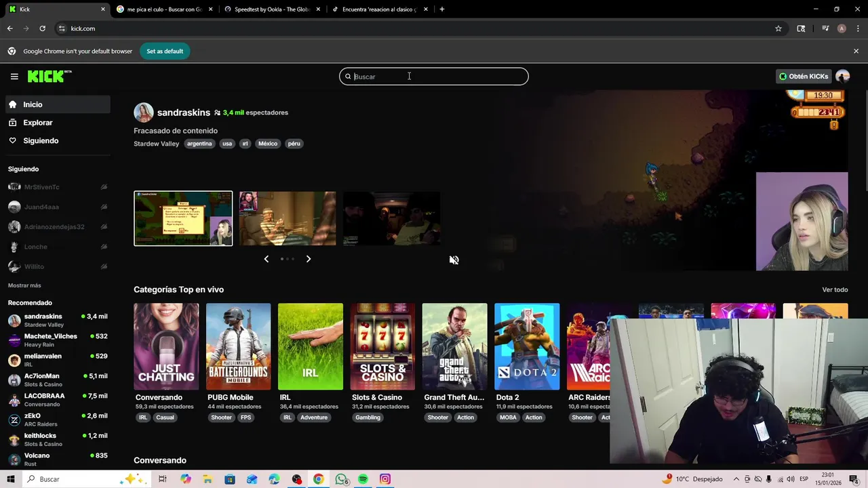Image resolution: width=868 pixels, height=488 pixels.
Task: Expand Mostrar más in the following list
Action: [24, 285]
